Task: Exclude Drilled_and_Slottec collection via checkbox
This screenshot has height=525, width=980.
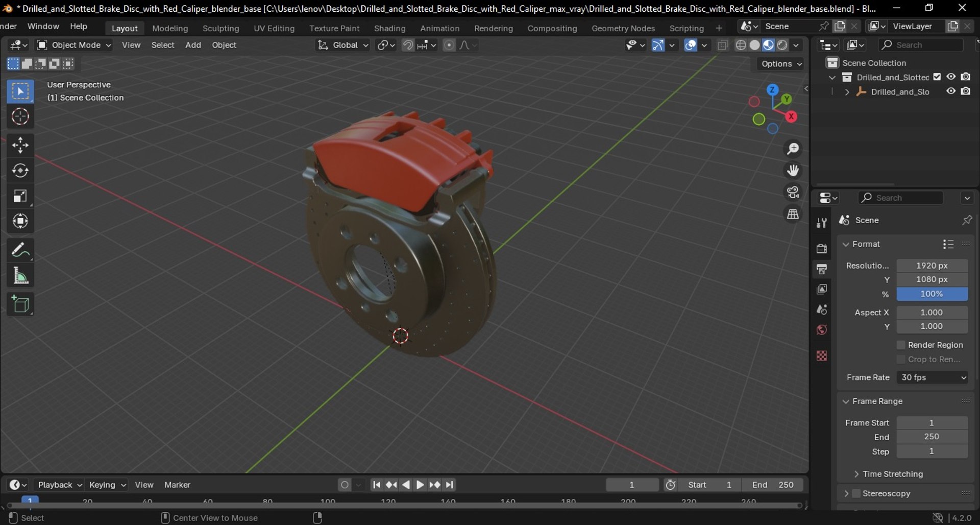Action: click(x=937, y=77)
